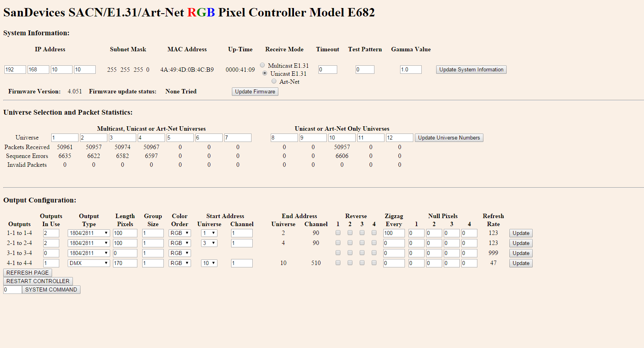Toggle Reverse 3 checkbox for outputs 3-1 to 3-4
The width and height of the screenshot is (644, 348).
point(362,253)
